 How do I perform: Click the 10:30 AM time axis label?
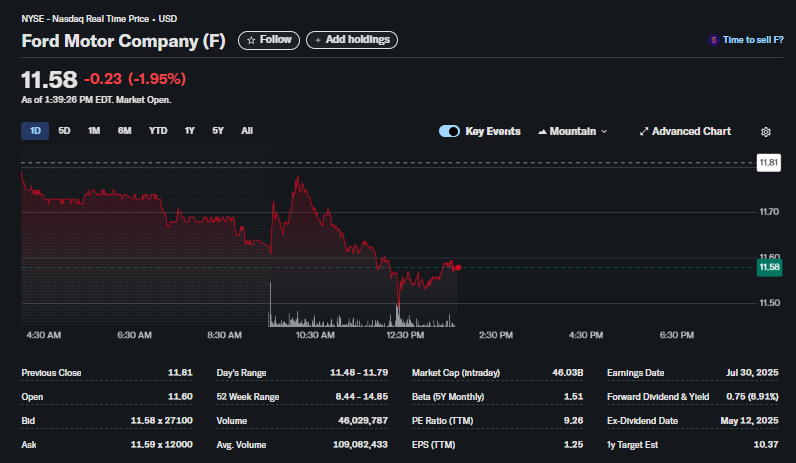click(x=315, y=335)
